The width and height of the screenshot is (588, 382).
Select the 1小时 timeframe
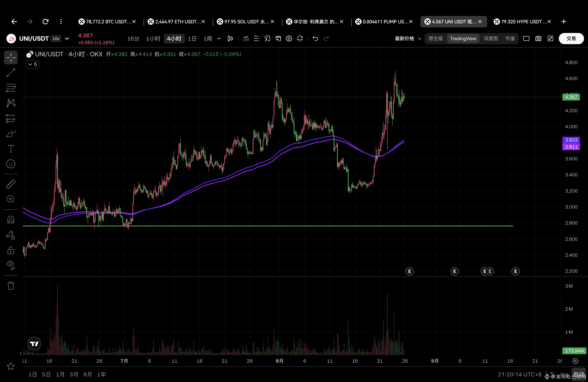click(x=153, y=39)
